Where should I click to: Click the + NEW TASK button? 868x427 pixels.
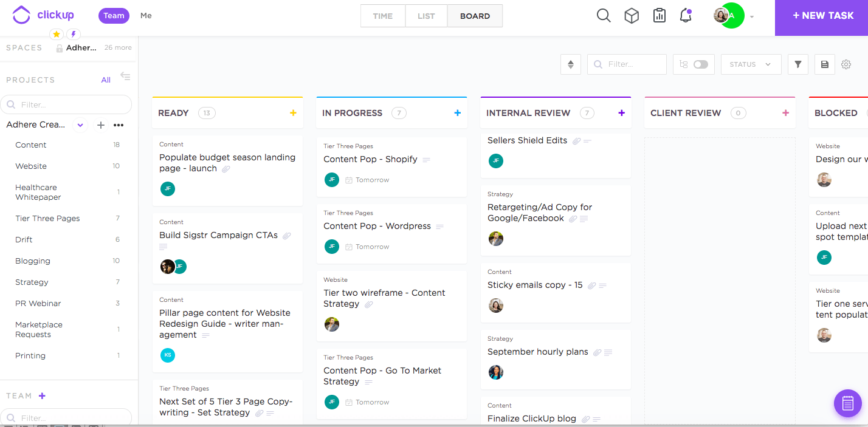tap(822, 16)
